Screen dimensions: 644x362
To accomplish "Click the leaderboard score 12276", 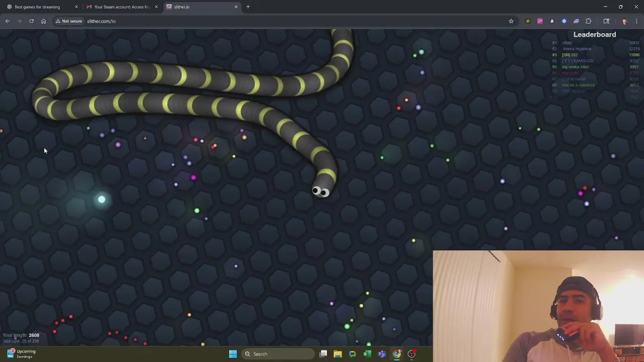I will click(x=633, y=49).
